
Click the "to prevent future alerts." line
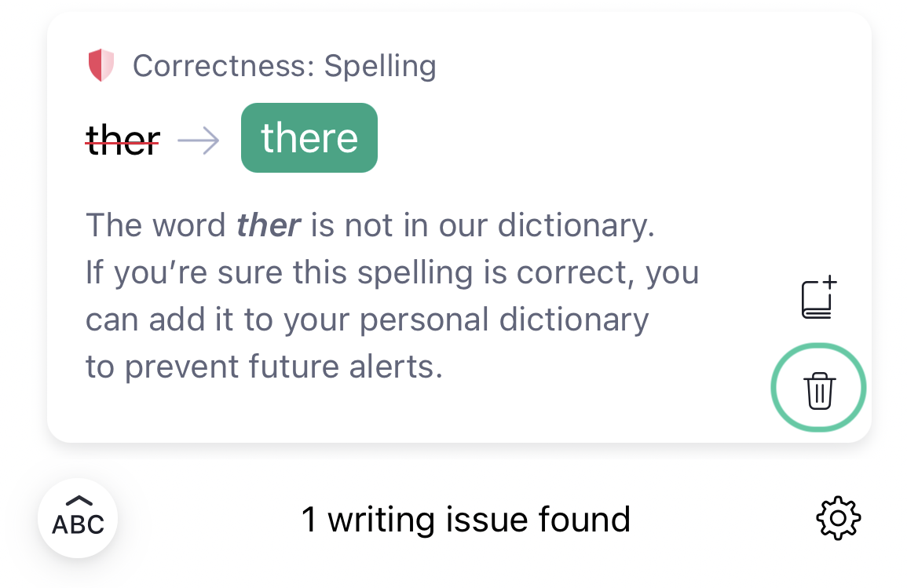pos(264,367)
